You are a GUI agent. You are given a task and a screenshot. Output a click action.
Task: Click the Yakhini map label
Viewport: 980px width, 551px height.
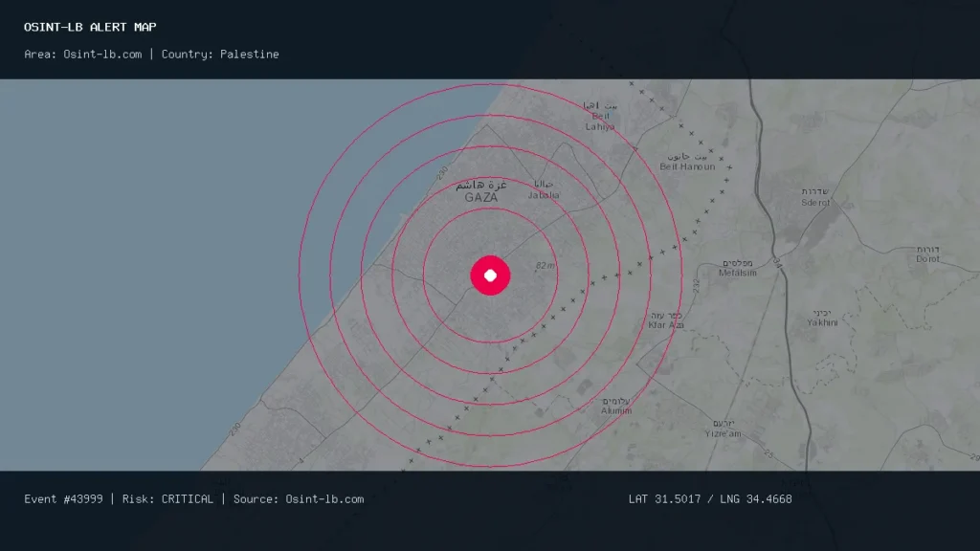pyautogui.click(x=822, y=318)
